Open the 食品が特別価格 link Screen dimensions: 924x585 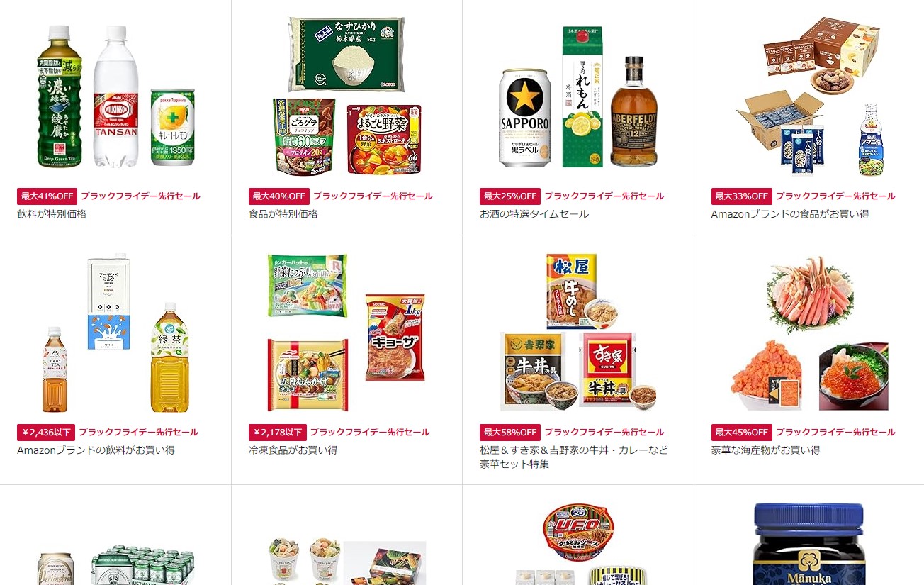click(283, 213)
